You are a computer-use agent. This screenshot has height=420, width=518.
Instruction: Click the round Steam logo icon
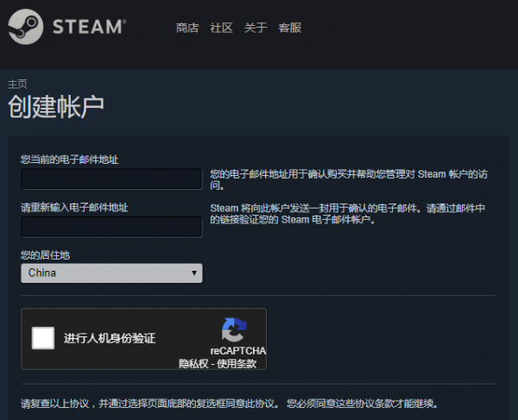pyautogui.click(x=28, y=27)
